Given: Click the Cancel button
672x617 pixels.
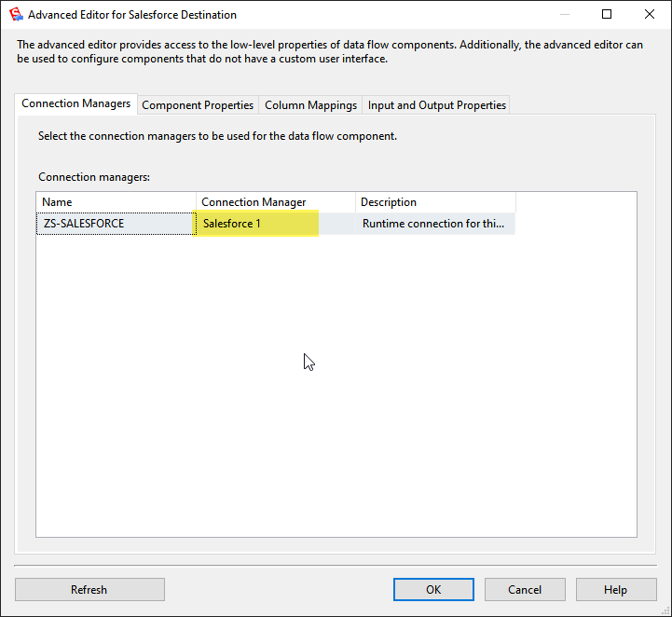Looking at the screenshot, I should 525,589.
